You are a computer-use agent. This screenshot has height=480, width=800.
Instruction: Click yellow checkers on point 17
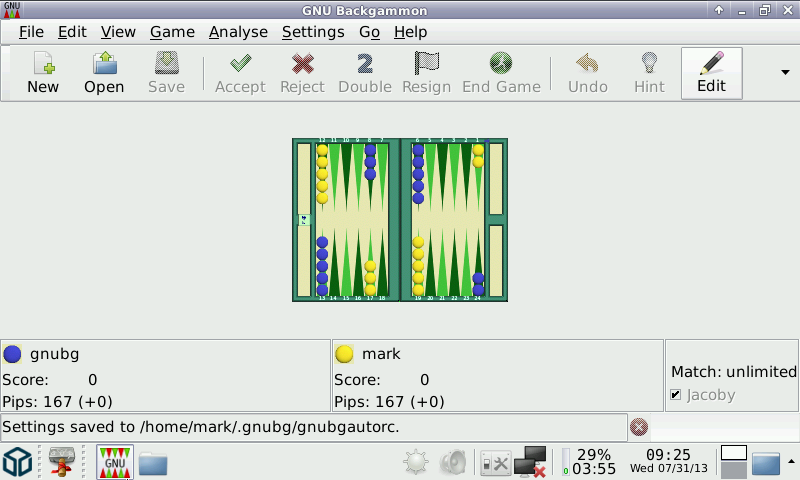tap(370, 278)
